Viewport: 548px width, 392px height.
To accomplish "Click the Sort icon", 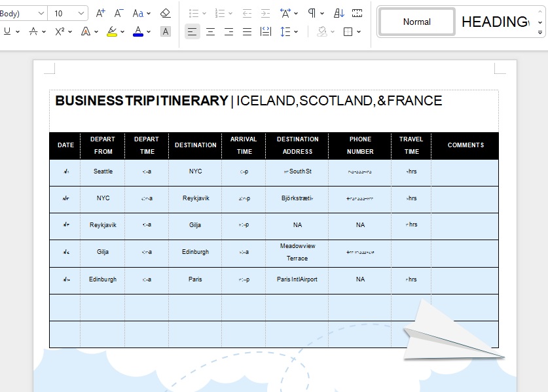I will 339,13.
